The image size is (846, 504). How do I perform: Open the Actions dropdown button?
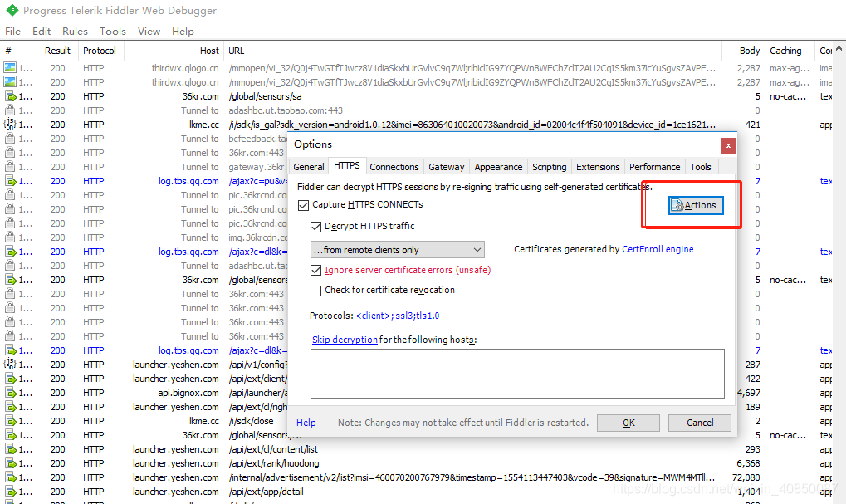pyautogui.click(x=696, y=205)
